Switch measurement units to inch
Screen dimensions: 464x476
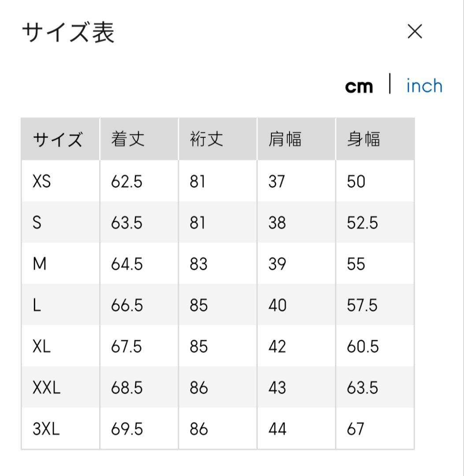(x=424, y=86)
